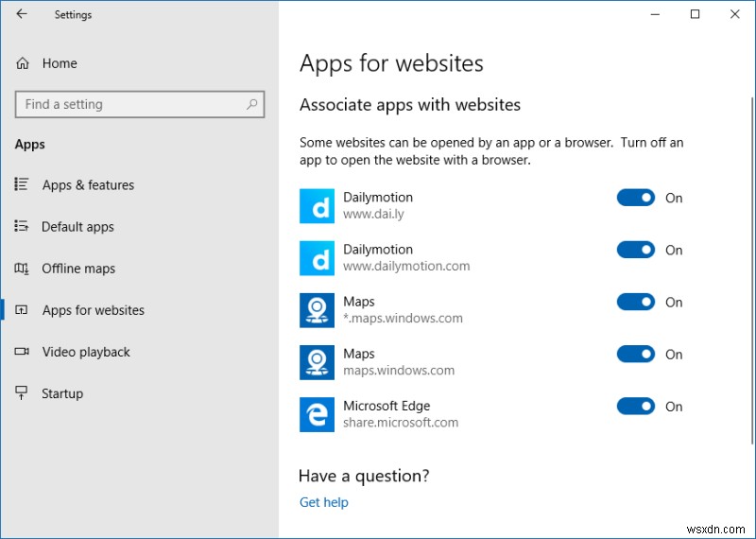Click the *.maps.windows.com text
Screen dimensions: 756x539
[404, 318]
